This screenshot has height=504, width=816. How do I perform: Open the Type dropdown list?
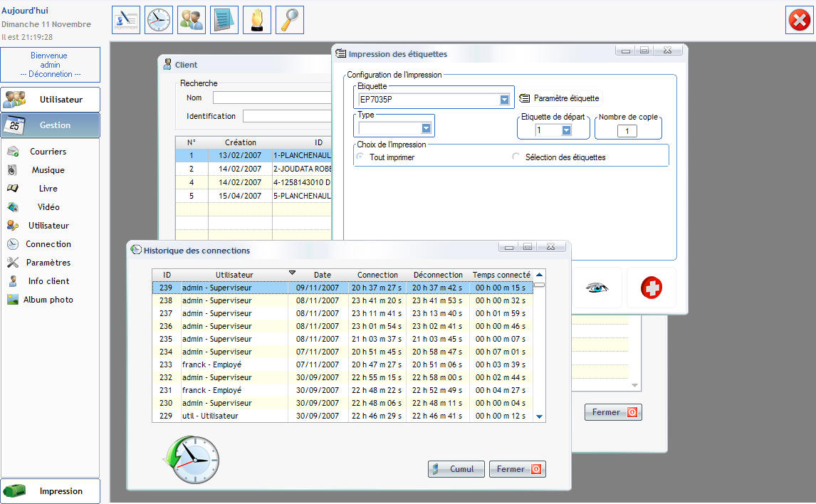pyautogui.click(x=426, y=129)
